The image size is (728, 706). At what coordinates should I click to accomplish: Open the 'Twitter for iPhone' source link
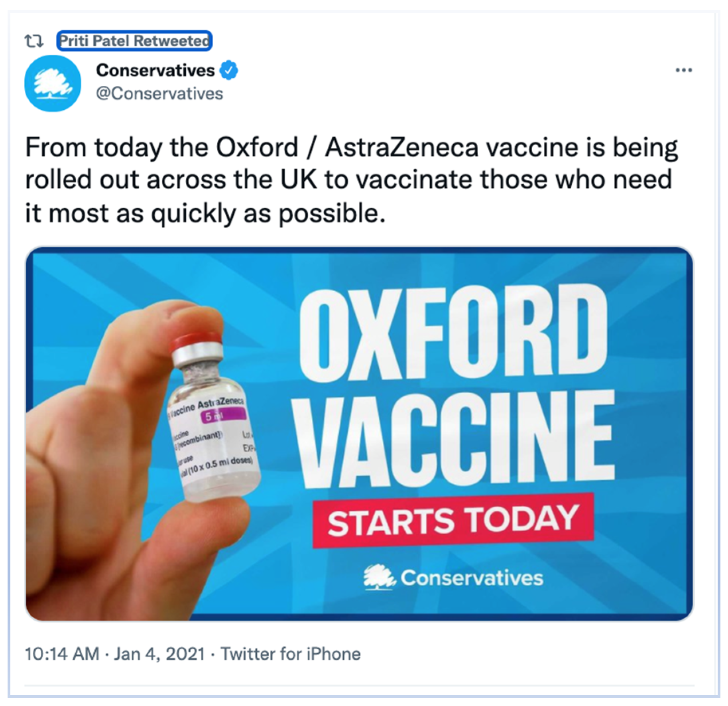(291, 654)
